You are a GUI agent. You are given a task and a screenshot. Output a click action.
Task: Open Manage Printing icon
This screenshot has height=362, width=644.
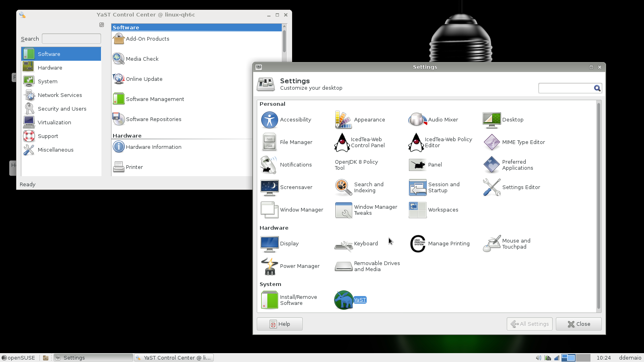417,244
